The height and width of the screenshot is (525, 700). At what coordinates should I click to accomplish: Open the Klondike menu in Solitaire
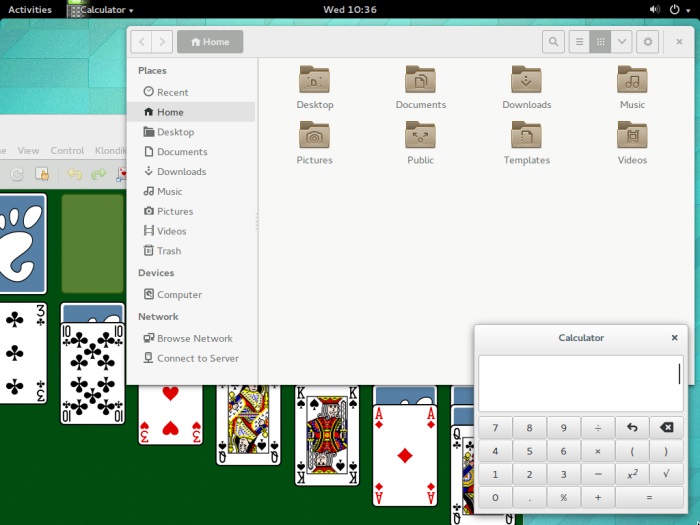point(110,150)
